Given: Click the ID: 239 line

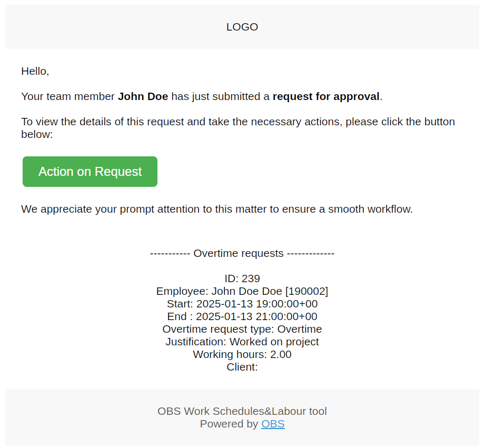Looking at the screenshot, I should pyautogui.click(x=242, y=278).
